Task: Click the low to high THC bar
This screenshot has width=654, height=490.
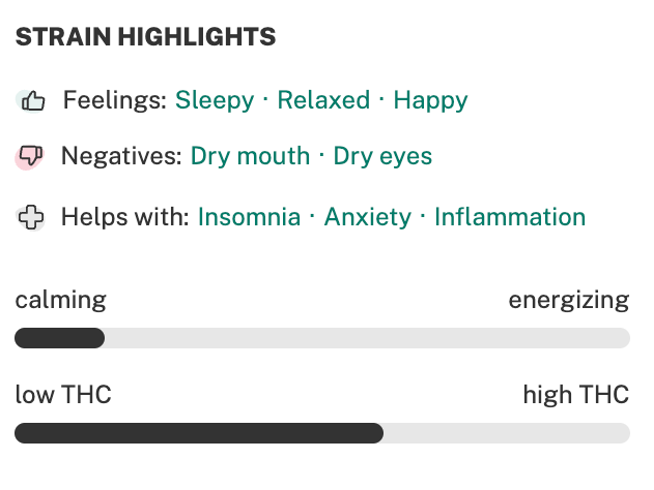Action: (x=322, y=433)
